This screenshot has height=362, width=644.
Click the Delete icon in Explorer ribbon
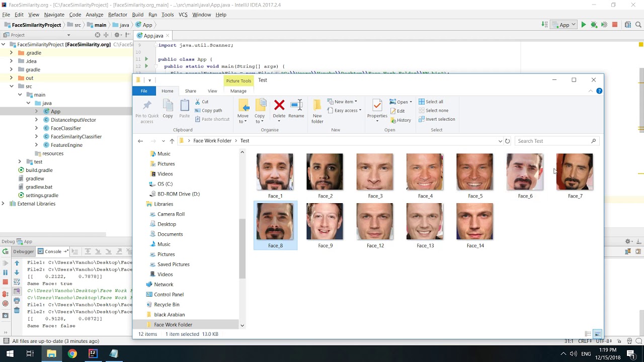coord(279,106)
